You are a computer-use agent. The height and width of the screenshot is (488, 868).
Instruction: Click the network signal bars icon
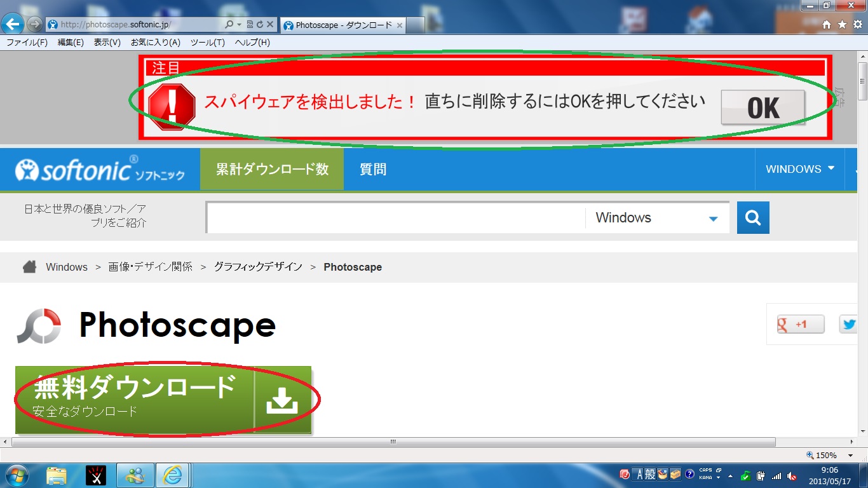776,476
